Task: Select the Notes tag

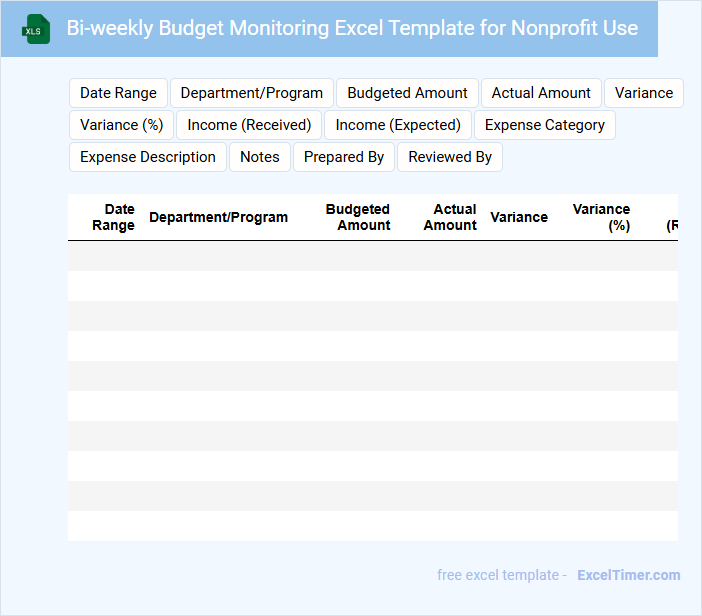Action: click(x=260, y=157)
